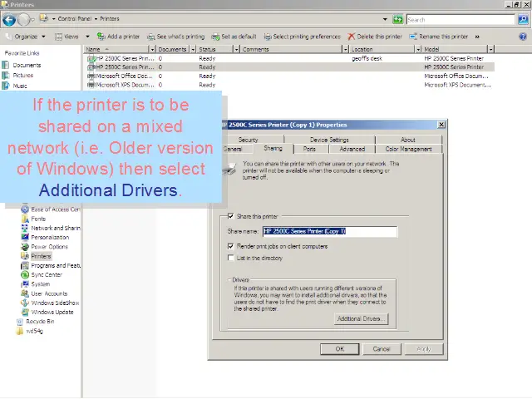The height and width of the screenshot is (399, 532).
Task: Open Fonts in the folder tree
Action: (33, 219)
